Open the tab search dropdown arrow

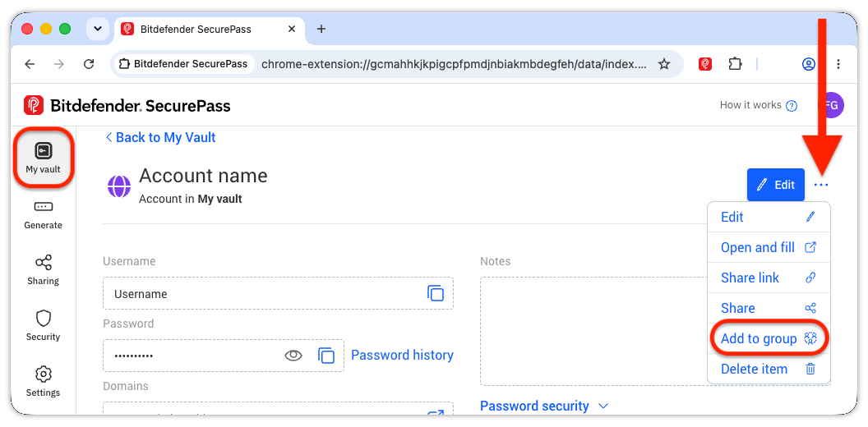(98, 29)
